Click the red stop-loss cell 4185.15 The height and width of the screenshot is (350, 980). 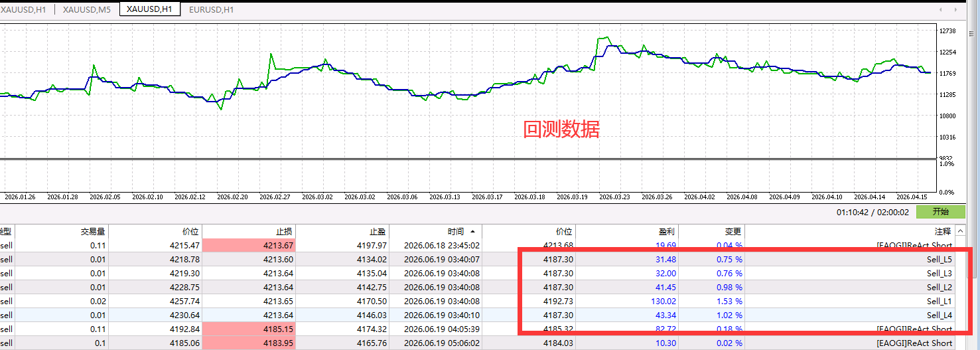[x=249, y=329]
